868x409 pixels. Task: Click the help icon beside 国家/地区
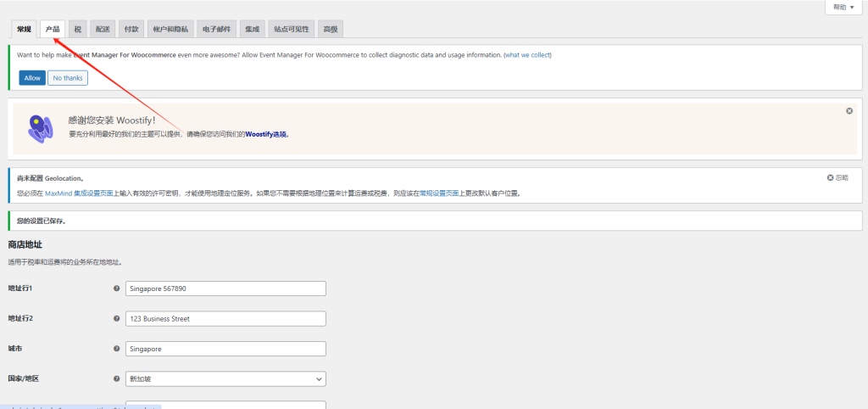point(116,378)
